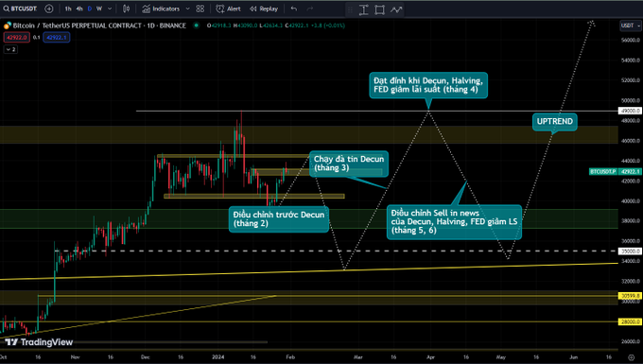The image size is (643, 364).
Task: Select the Path line drawing tool
Action: [395, 9]
